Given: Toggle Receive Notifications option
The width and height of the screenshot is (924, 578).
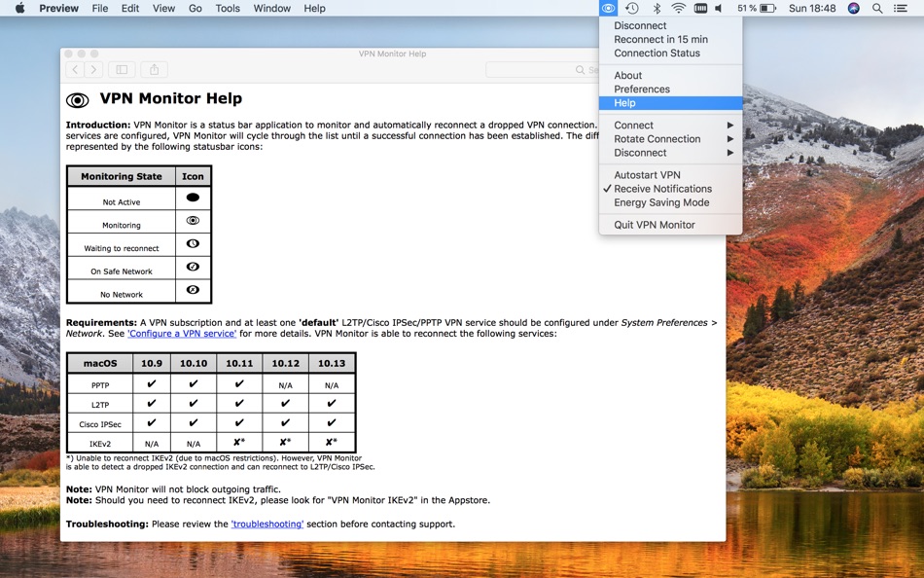Looking at the screenshot, I should (670, 189).
